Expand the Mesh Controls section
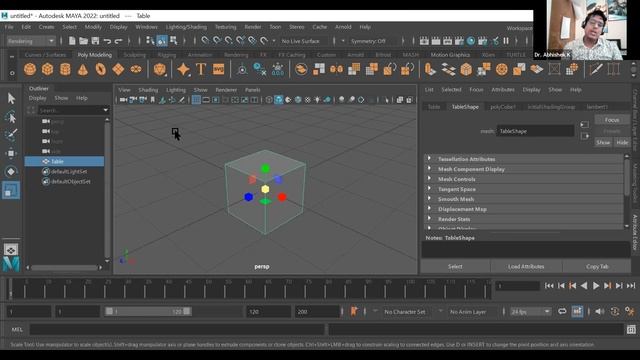 (x=524, y=179)
